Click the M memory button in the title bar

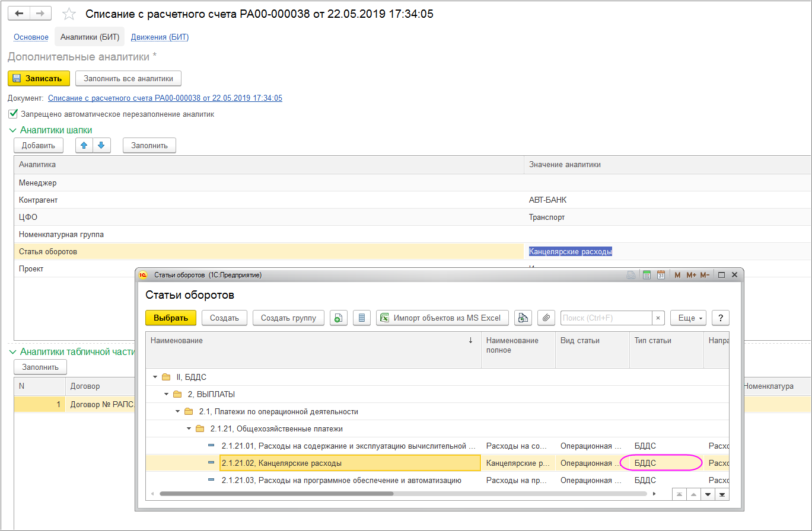tap(677, 275)
